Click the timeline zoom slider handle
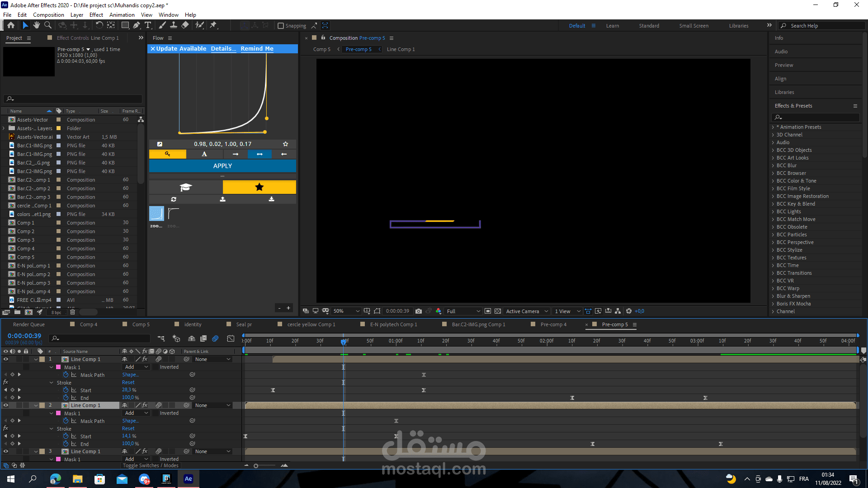The width and height of the screenshot is (868, 488). [256, 466]
